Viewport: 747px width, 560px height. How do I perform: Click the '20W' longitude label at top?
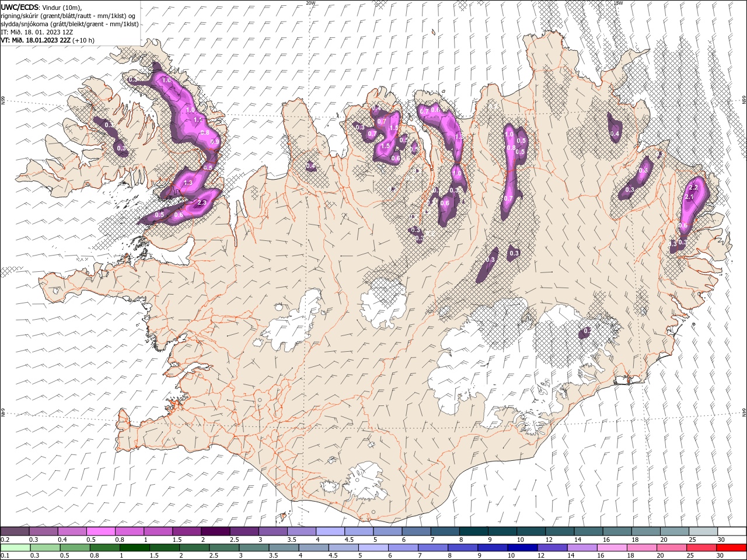click(310, 3)
